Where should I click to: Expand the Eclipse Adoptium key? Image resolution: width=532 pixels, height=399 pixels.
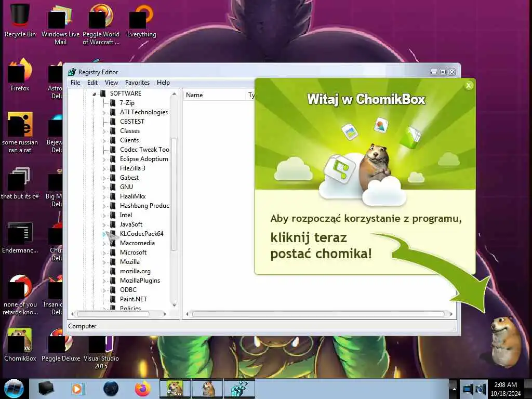coord(104,159)
